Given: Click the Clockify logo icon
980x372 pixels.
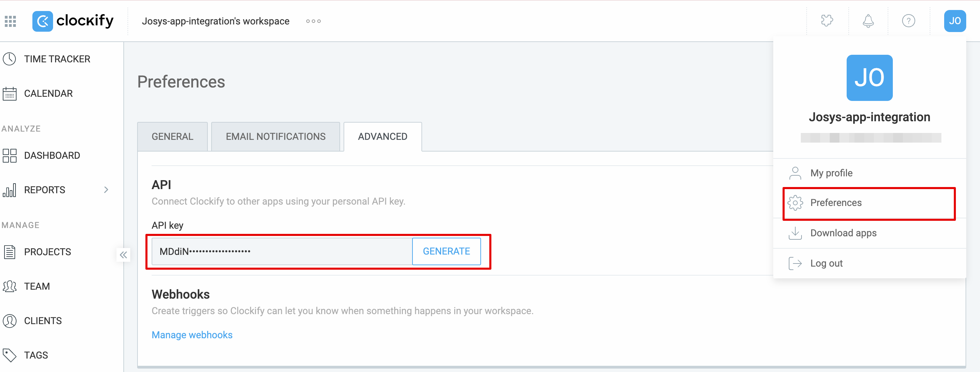Looking at the screenshot, I should (x=43, y=21).
